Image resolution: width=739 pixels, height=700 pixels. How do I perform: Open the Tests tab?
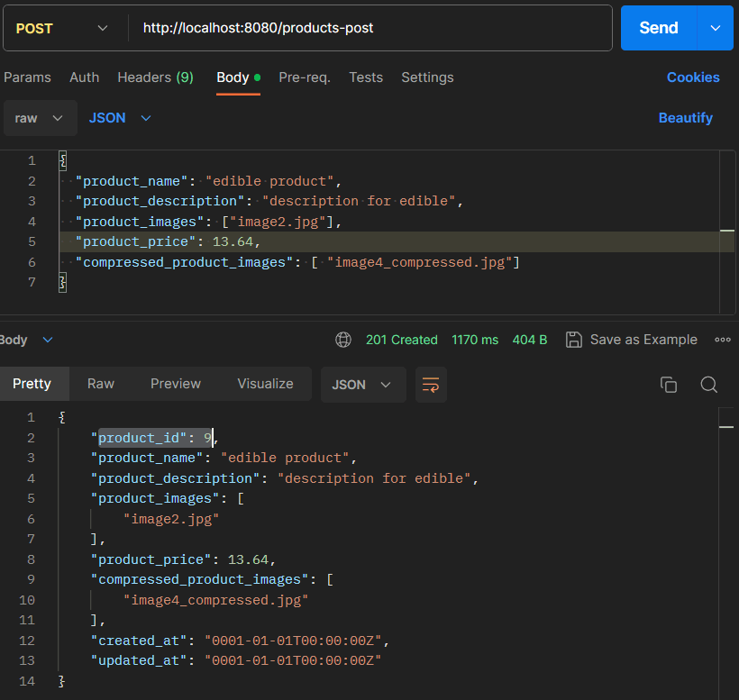click(x=366, y=77)
